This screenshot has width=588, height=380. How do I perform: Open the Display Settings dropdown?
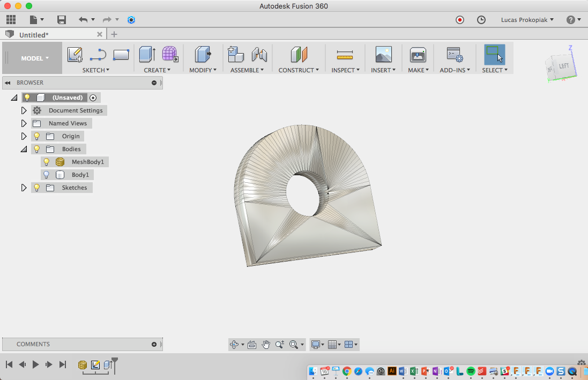pos(317,344)
